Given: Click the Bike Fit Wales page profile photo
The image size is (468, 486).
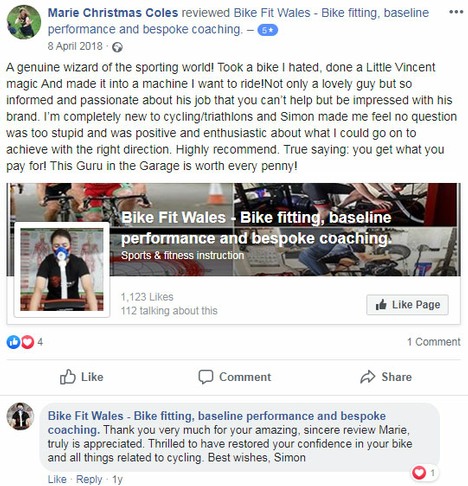Looking at the screenshot, I should (62, 269).
